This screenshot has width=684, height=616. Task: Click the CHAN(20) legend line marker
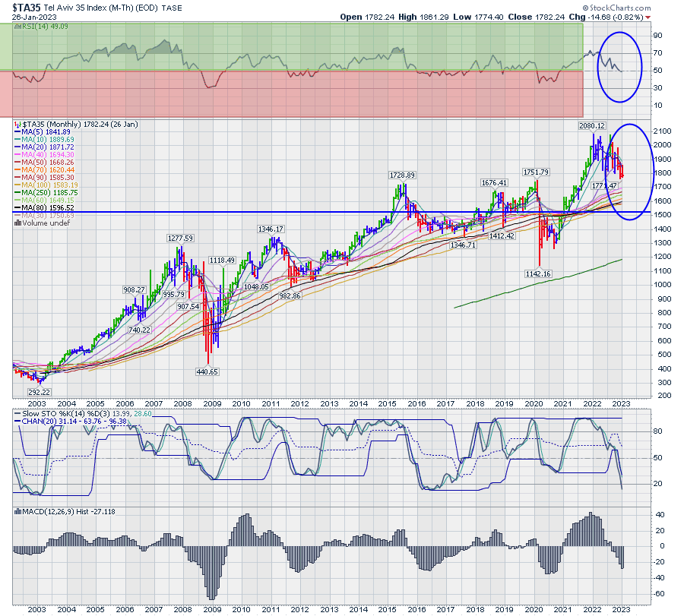point(19,421)
